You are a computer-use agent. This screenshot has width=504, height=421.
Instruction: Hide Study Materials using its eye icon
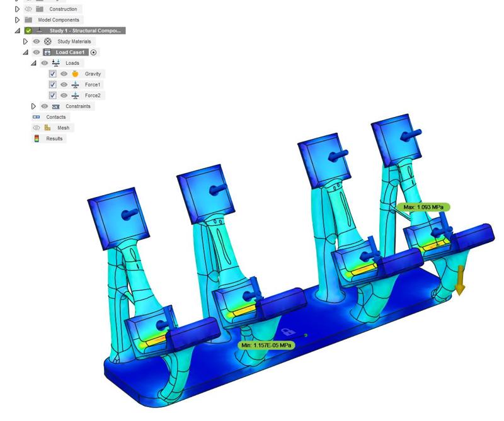pos(37,42)
